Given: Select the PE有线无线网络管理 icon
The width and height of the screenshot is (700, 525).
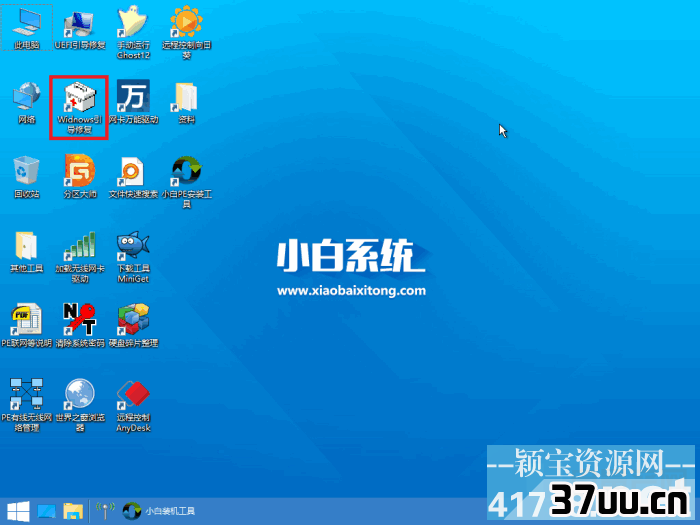Looking at the screenshot, I should [x=27, y=405].
